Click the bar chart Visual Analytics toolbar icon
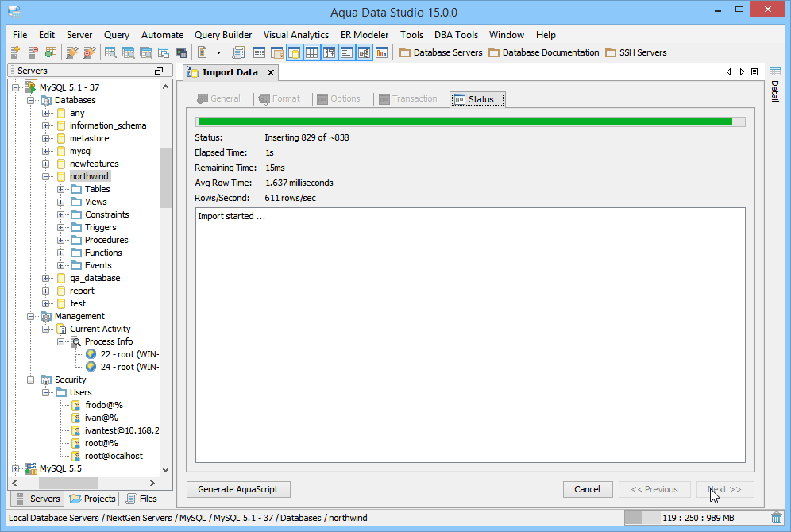This screenshot has width=791, height=532. point(382,52)
